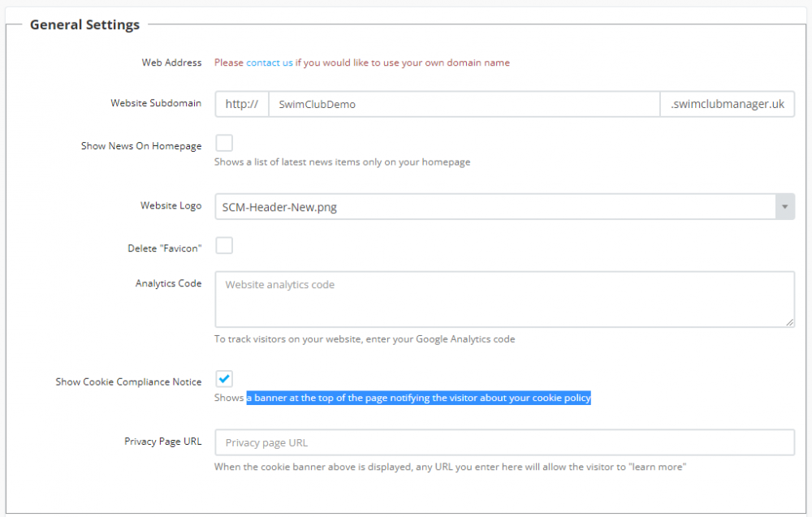Click the General Settings section heading
The height and width of the screenshot is (517, 812).
tap(84, 25)
